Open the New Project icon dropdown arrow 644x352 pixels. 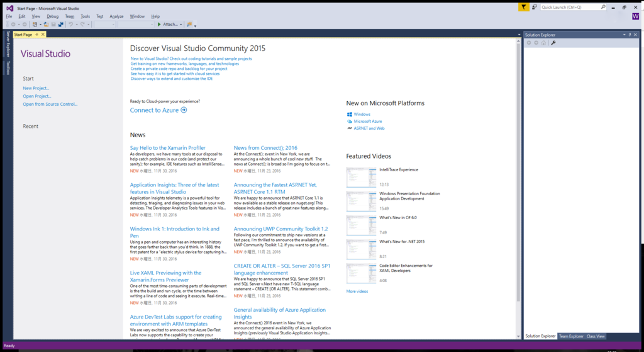[40, 25]
